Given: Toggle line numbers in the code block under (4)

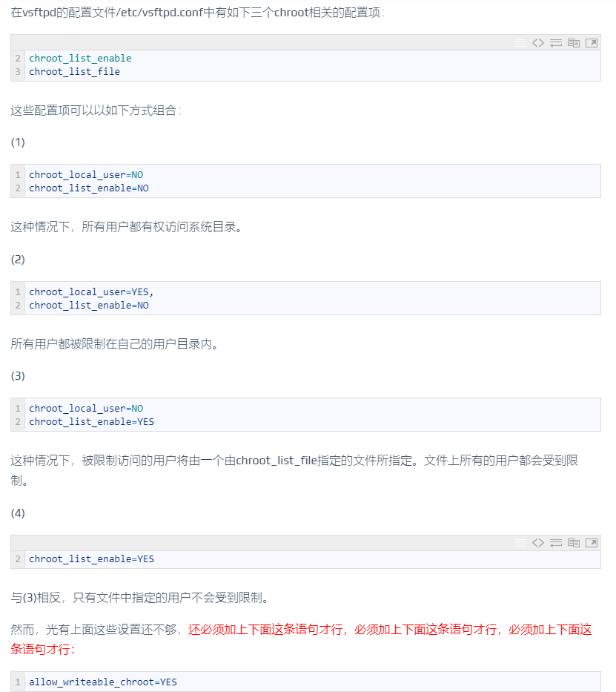Looking at the screenshot, I should pyautogui.click(x=520, y=543).
